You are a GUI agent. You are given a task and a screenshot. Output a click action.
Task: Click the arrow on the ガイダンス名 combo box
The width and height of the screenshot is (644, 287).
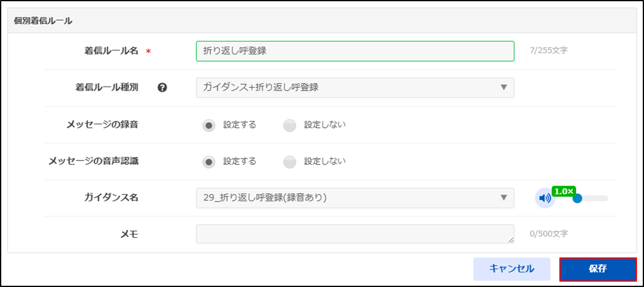point(504,198)
